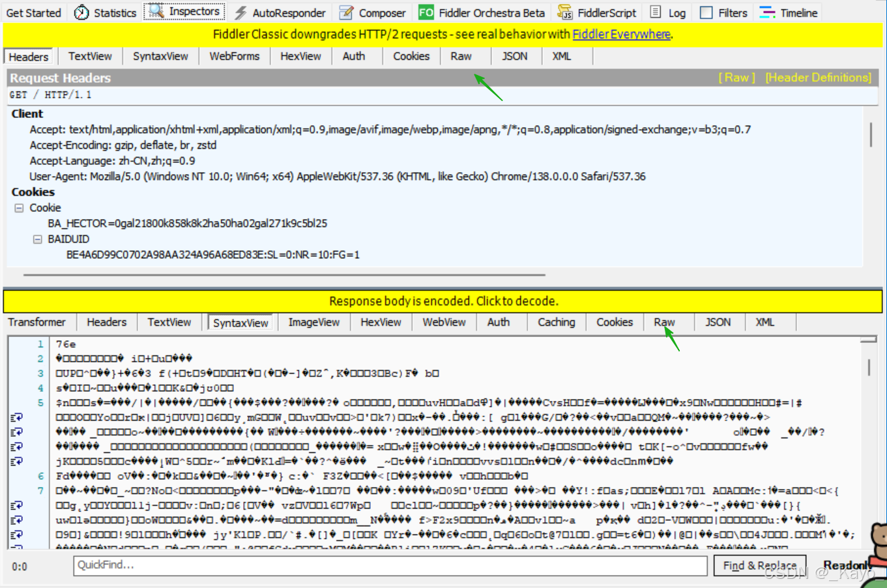Open response Caching tab
This screenshot has height=588, width=887.
tap(557, 322)
